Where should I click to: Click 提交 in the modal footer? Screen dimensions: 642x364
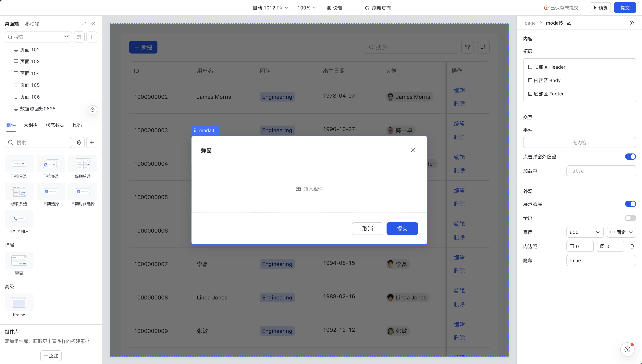click(402, 229)
